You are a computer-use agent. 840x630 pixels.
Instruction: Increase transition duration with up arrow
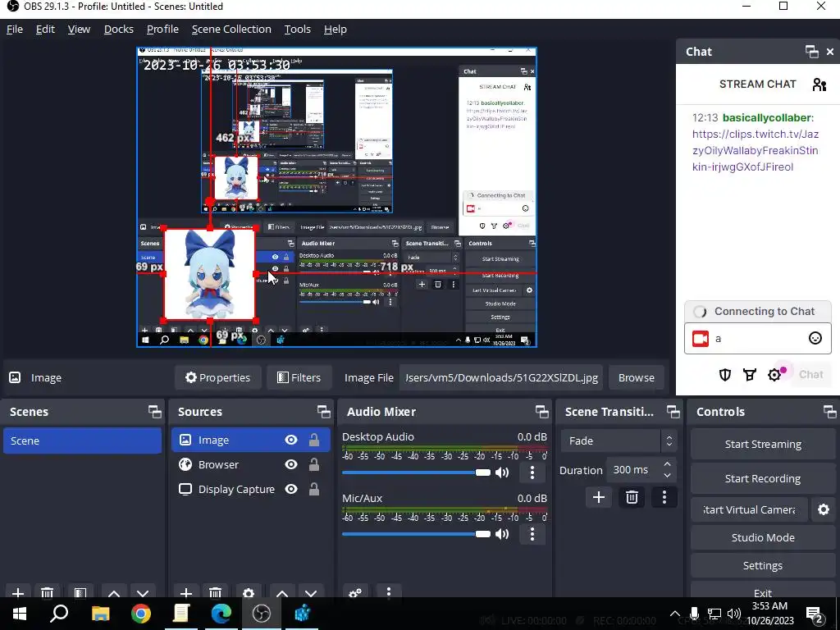click(x=667, y=464)
